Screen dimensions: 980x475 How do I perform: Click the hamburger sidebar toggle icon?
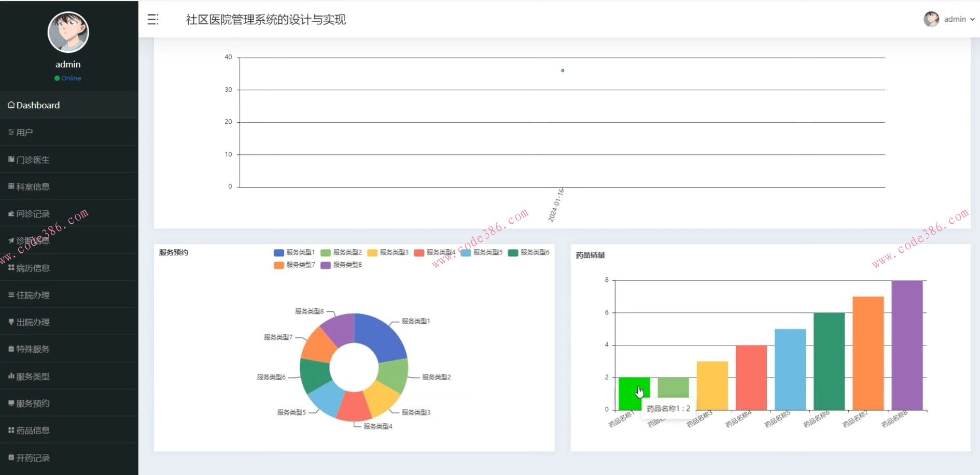(153, 20)
